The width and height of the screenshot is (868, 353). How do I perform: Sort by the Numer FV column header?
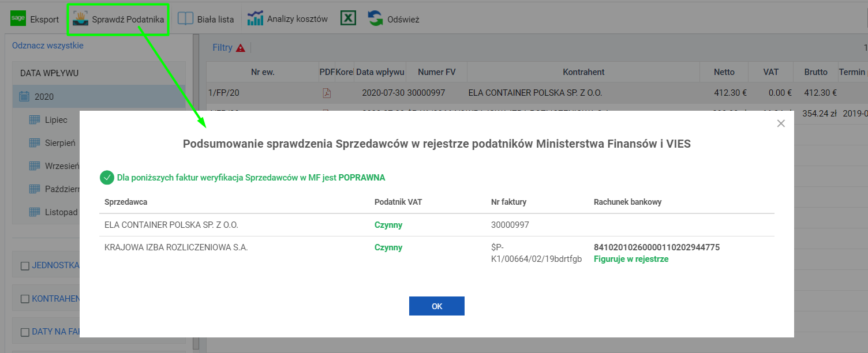(437, 72)
